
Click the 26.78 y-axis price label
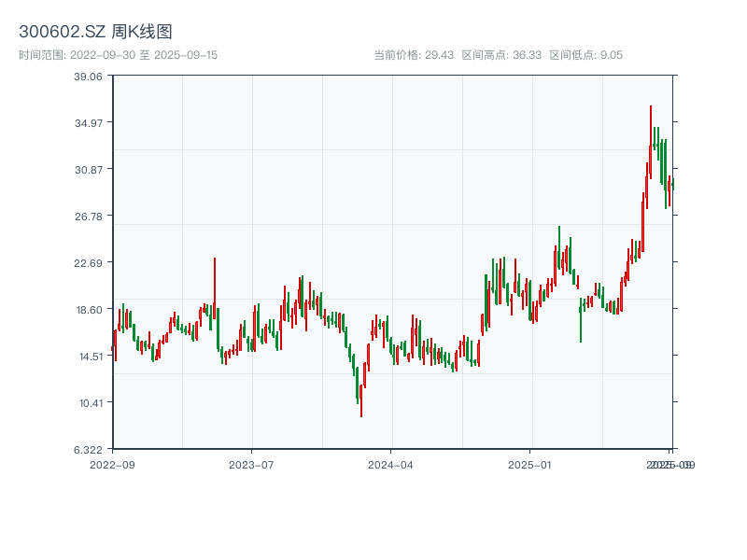click(88, 217)
